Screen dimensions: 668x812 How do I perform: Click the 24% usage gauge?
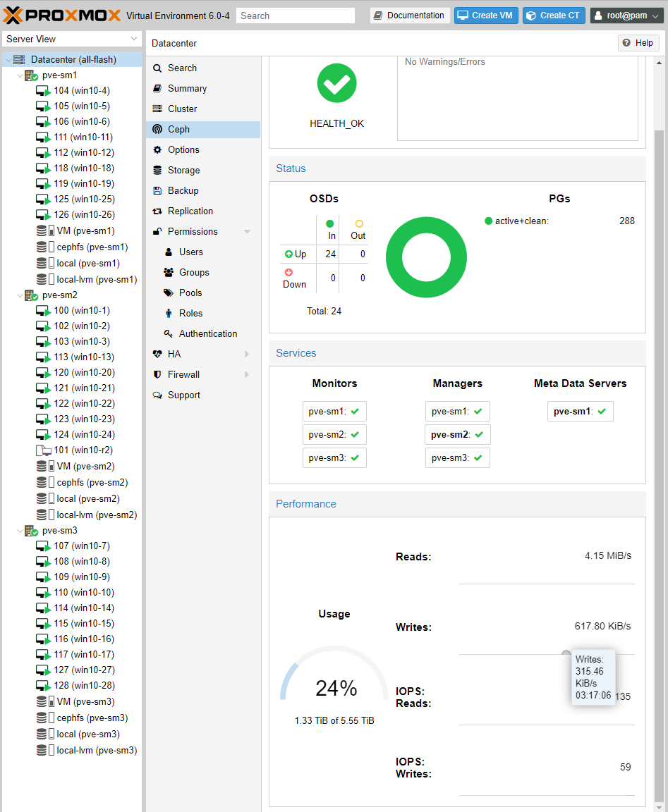coord(334,673)
